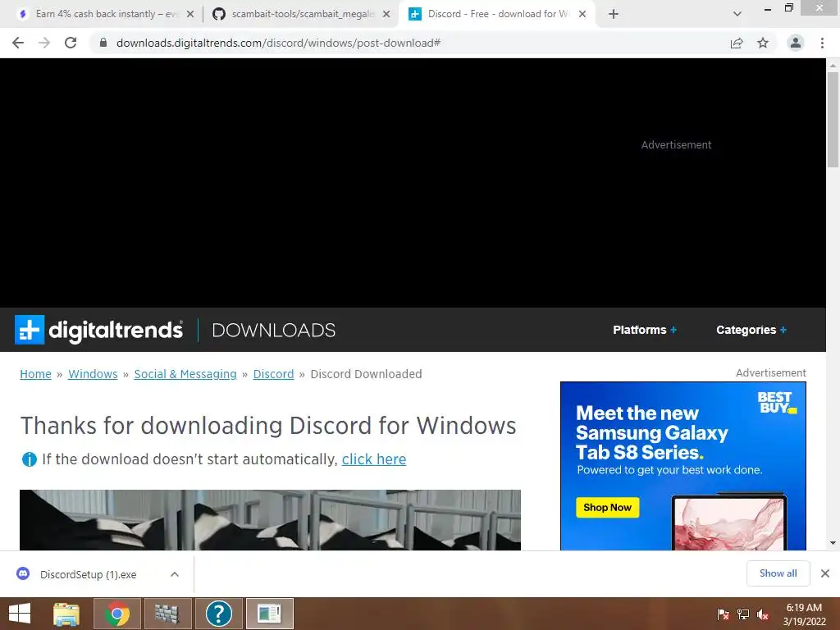Open the firewall brick-wall taskbar app
Screen dimensions: 840x630
[167, 614]
